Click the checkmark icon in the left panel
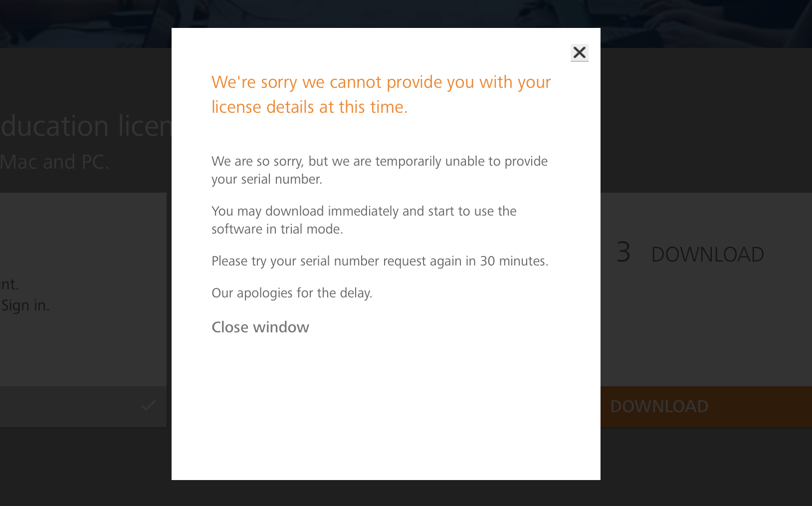Screen dimensions: 812x506 148,406
